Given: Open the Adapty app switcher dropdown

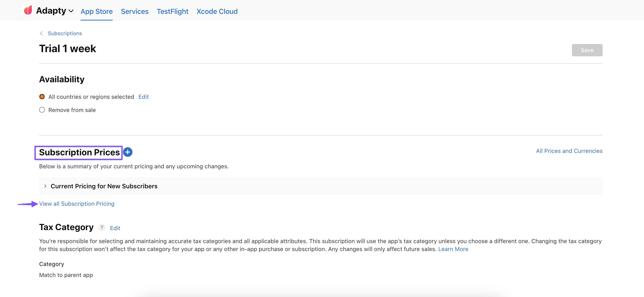Looking at the screenshot, I should click(71, 11).
